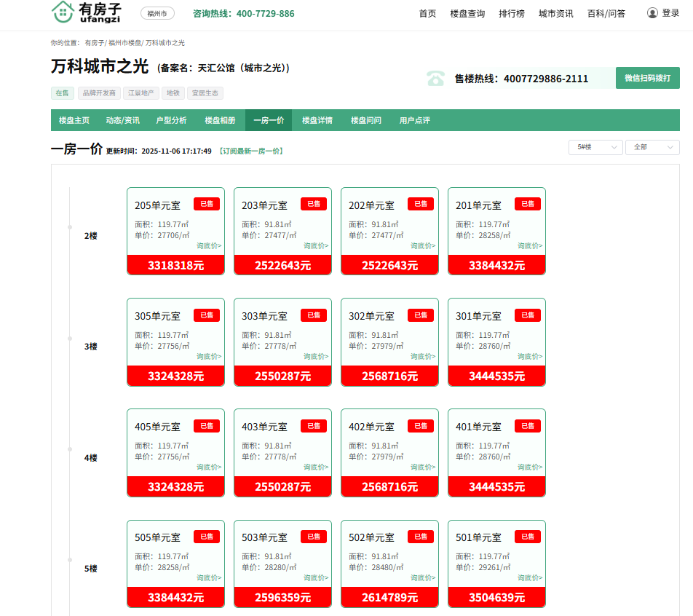Click the 2楼 timeline dot marker
This screenshot has height=616, width=693.
pos(70,227)
